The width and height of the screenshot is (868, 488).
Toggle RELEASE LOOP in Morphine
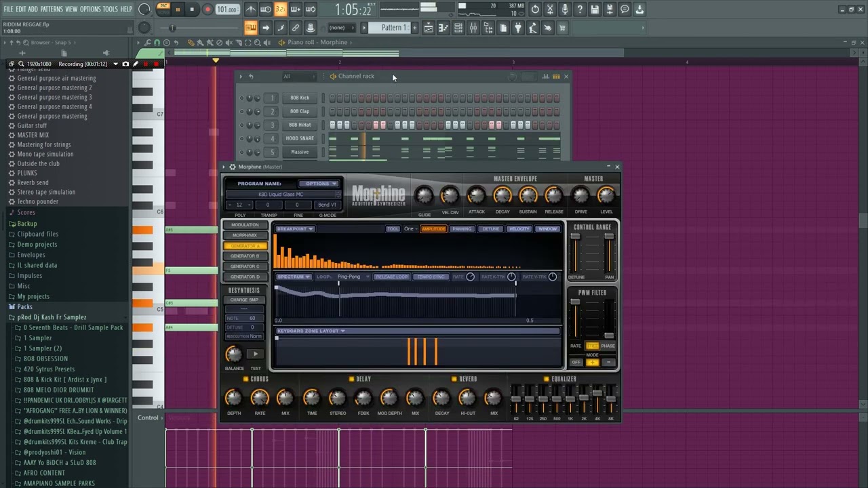tap(391, 277)
